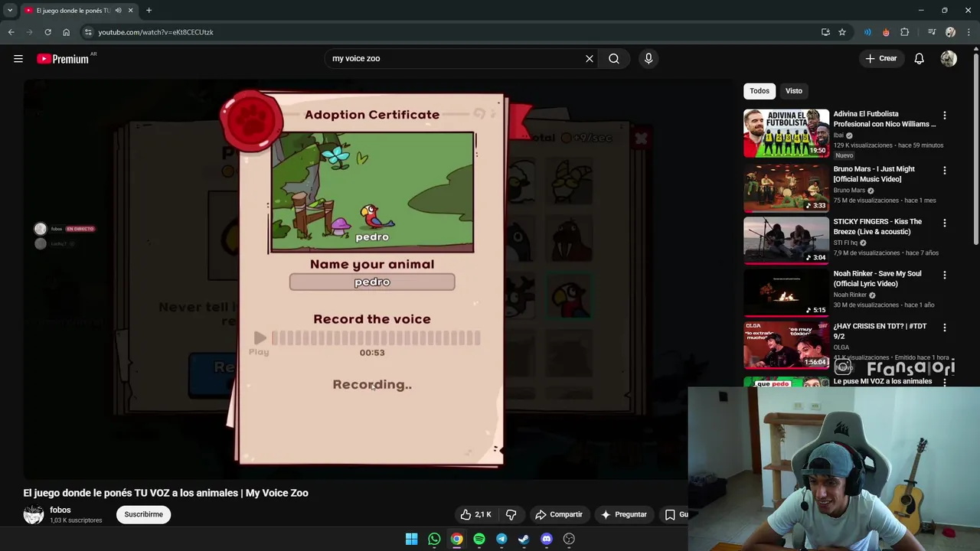Open options for HAY CRISIS EN TDT video
980x551 pixels.
944,328
